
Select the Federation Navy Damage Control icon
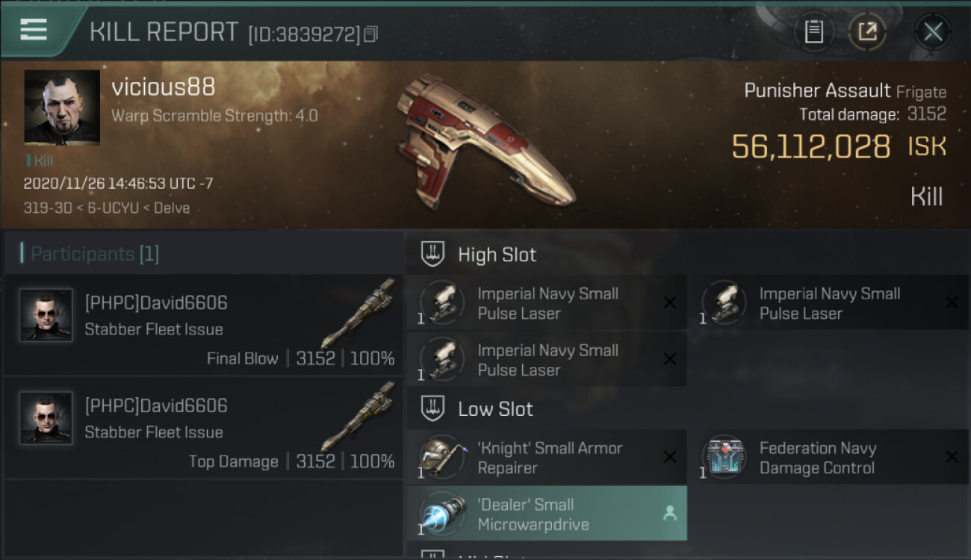[x=724, y=457]
